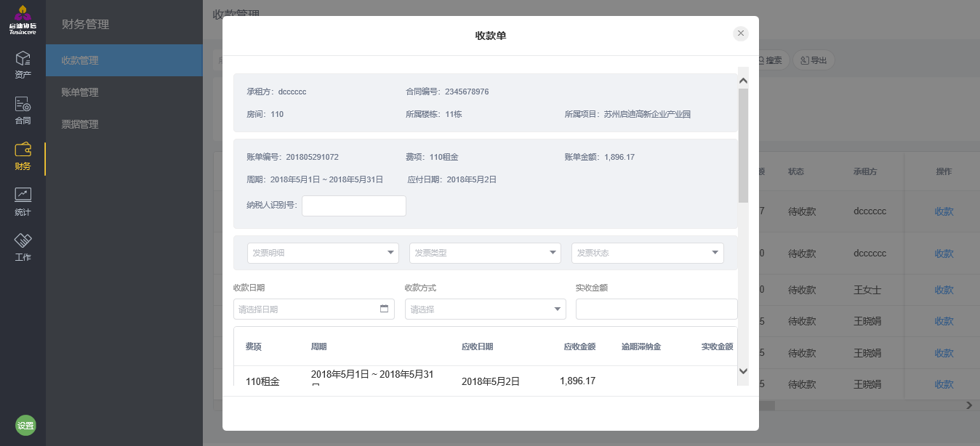
Task: Click the 逾期滞纳金 column header
Action: 641,346
